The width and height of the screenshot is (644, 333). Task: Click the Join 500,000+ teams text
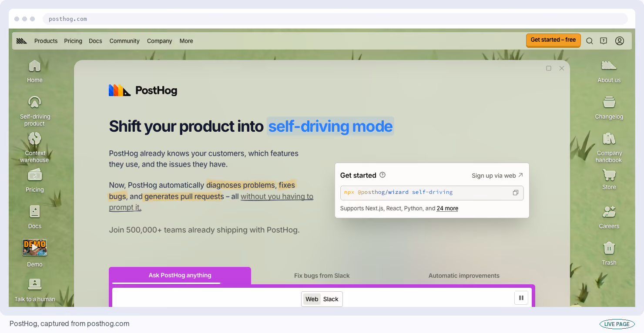coord(204,230)
